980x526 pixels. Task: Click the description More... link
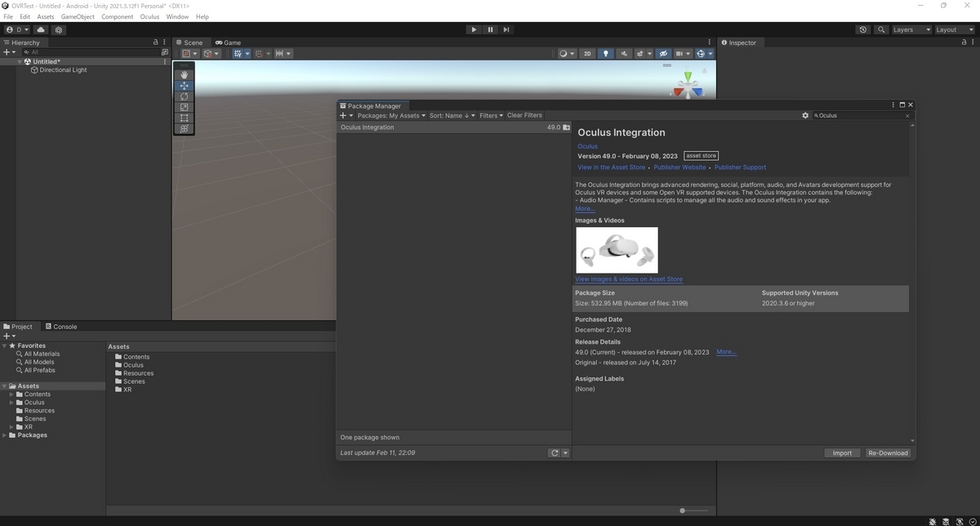[x=585, y=208]
